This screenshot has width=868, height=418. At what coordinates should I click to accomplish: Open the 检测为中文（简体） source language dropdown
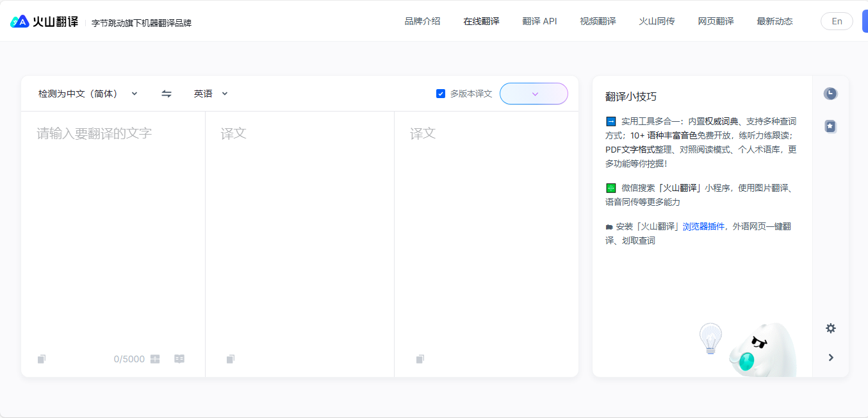pyautogui.click(x=88, y=94)
